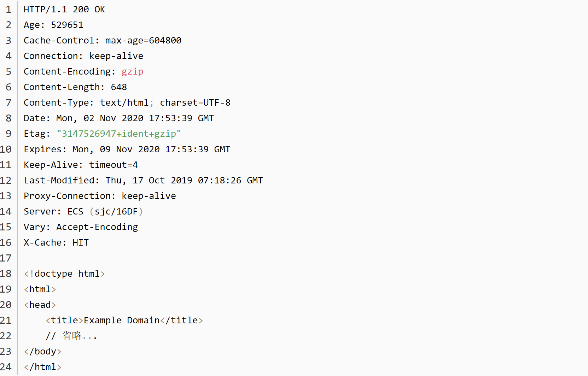Click the Age value 529651

click(67, 25)
